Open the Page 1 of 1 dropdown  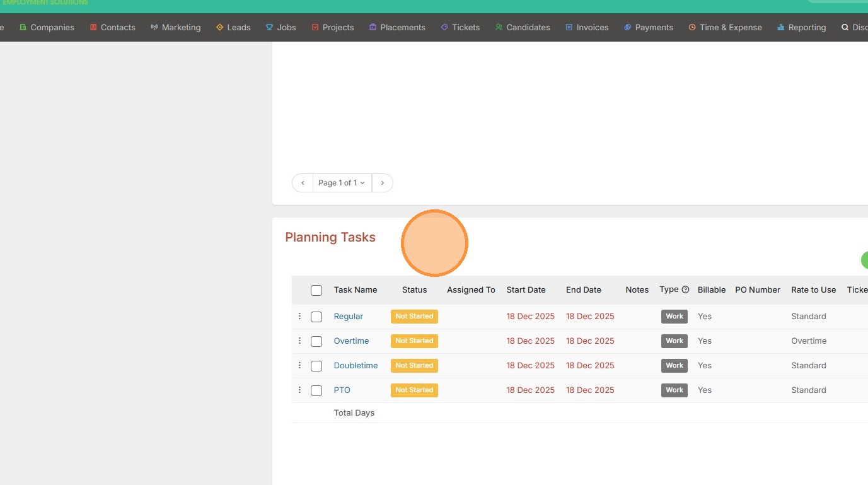click(342, 183)
